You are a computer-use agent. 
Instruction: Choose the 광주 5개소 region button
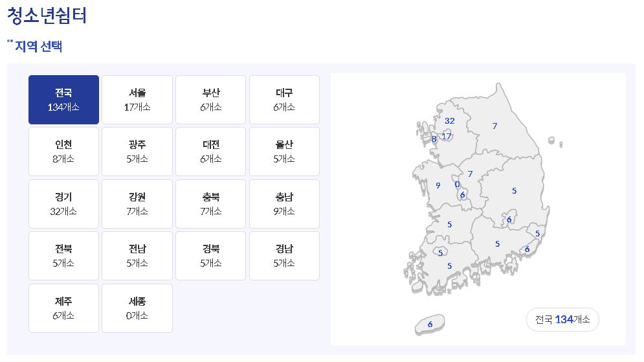click(137, 152)
